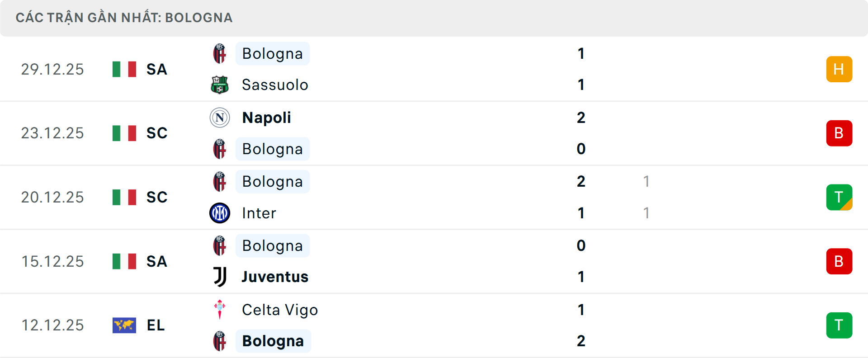Select the Inter team name
The image size is (868, 358).
pos(259,213)
